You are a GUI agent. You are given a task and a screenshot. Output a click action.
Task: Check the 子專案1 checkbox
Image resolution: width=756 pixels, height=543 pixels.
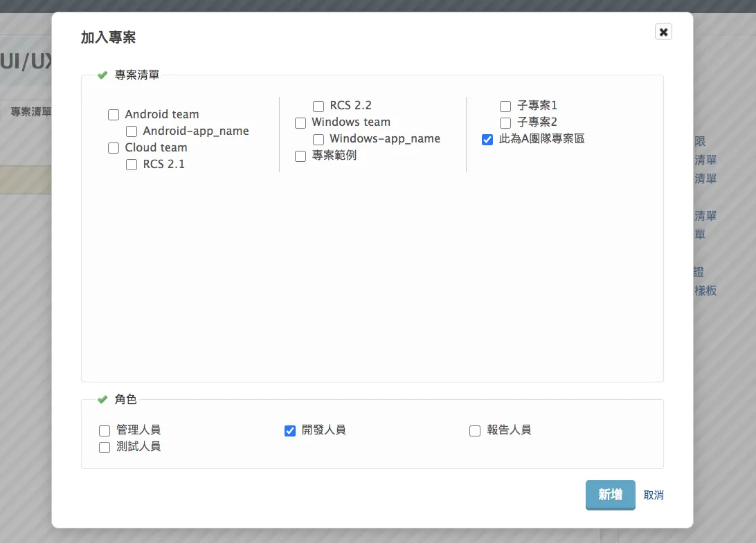coord(505,106)
